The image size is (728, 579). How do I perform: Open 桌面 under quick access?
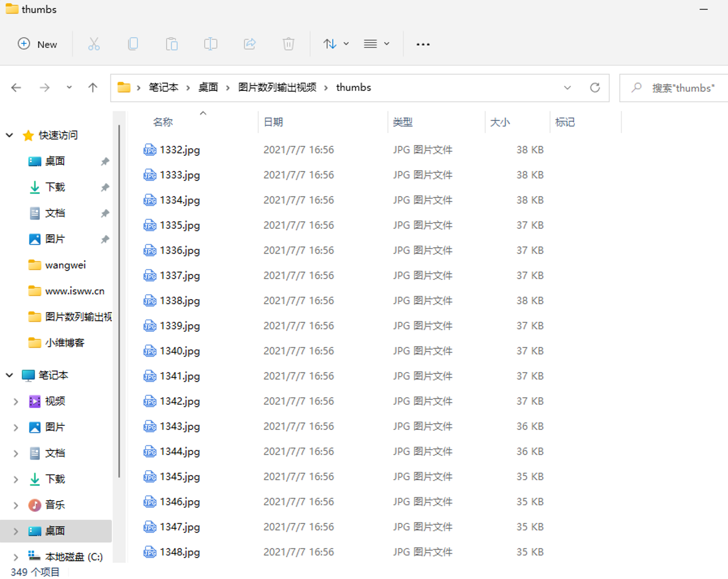pyautogui.click(x=55, y=161)
